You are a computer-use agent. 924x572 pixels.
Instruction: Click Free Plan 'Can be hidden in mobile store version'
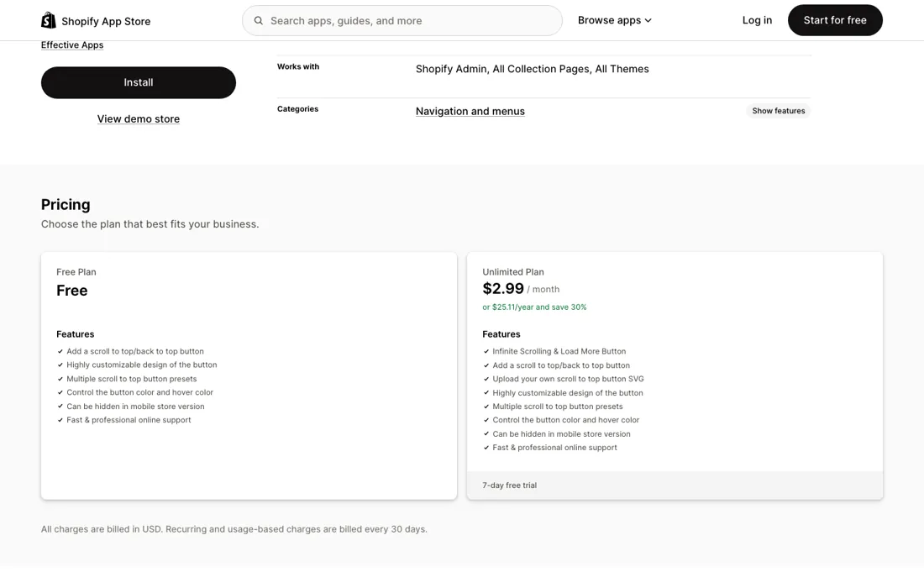tap(135, 407)
